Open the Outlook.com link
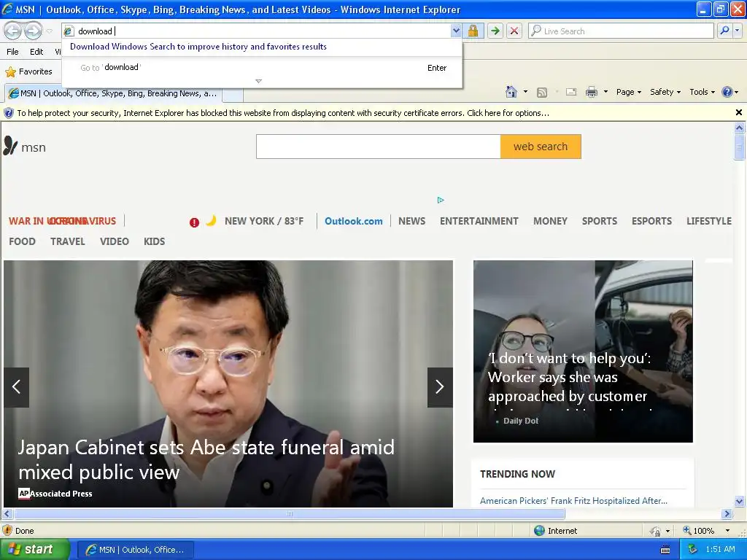 pyautogui.click(x=354, y=221)
